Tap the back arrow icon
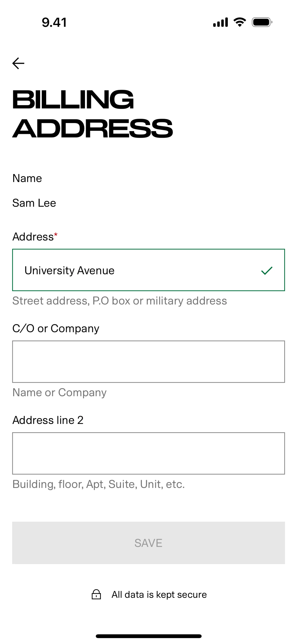This screenshot has height=644, width=297. coord(18,63)
